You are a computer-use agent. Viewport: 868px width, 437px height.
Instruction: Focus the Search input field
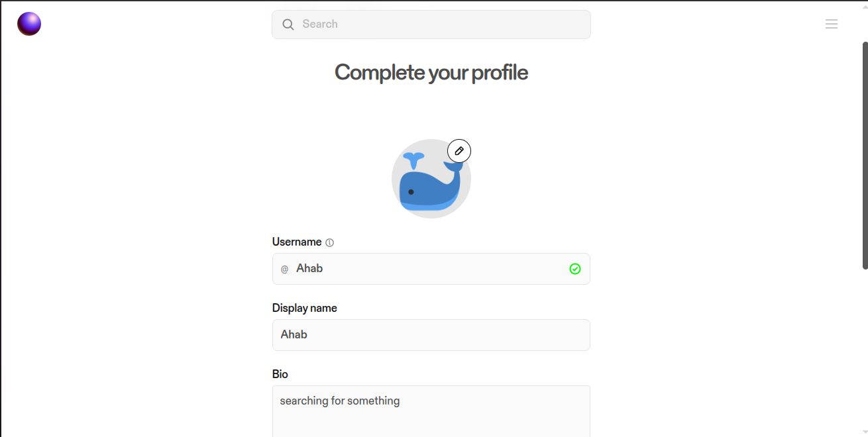431,24
